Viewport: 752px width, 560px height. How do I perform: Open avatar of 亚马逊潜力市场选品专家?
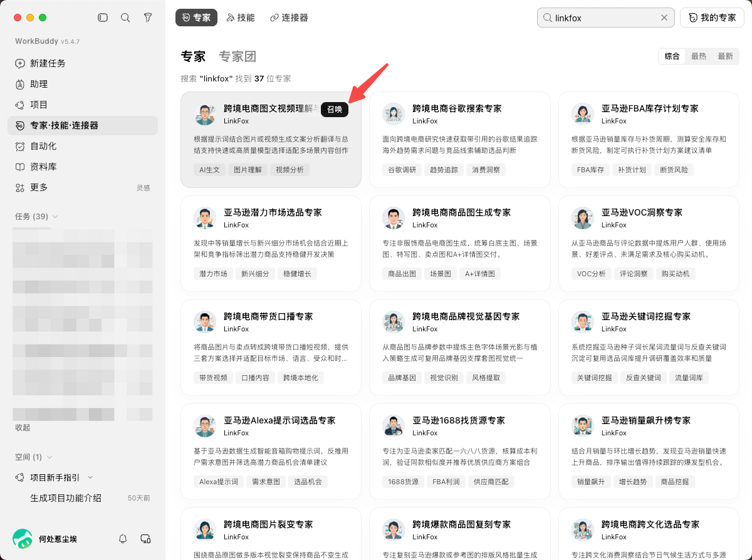tap(205, 218)
